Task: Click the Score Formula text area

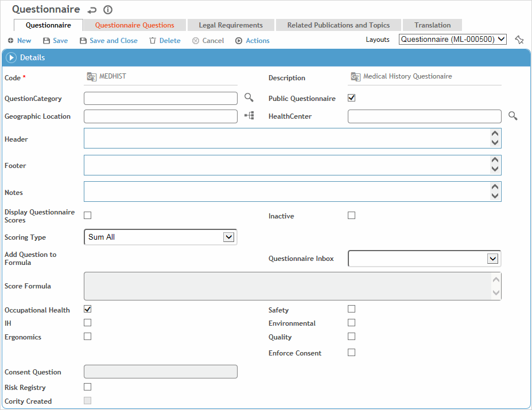Action: click(293, 286)
